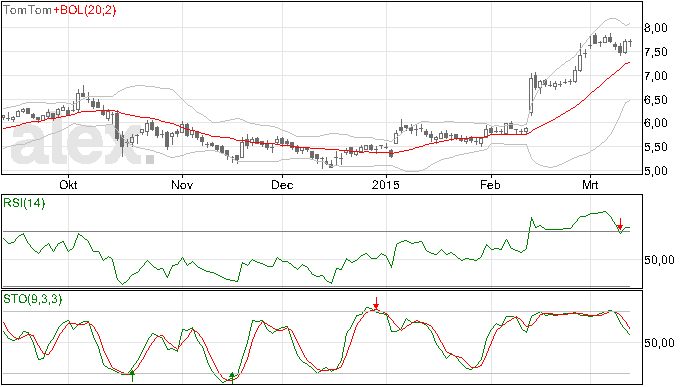Click the RSI 50,00 axis label
This screenshot has width=690, height=387.
pyautogui.click(x=659, y=260)
